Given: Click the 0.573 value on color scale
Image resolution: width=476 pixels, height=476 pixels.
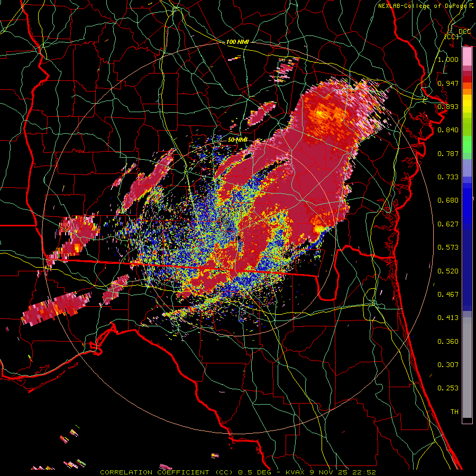Looking at the screenshot, I should coord(448,247).
